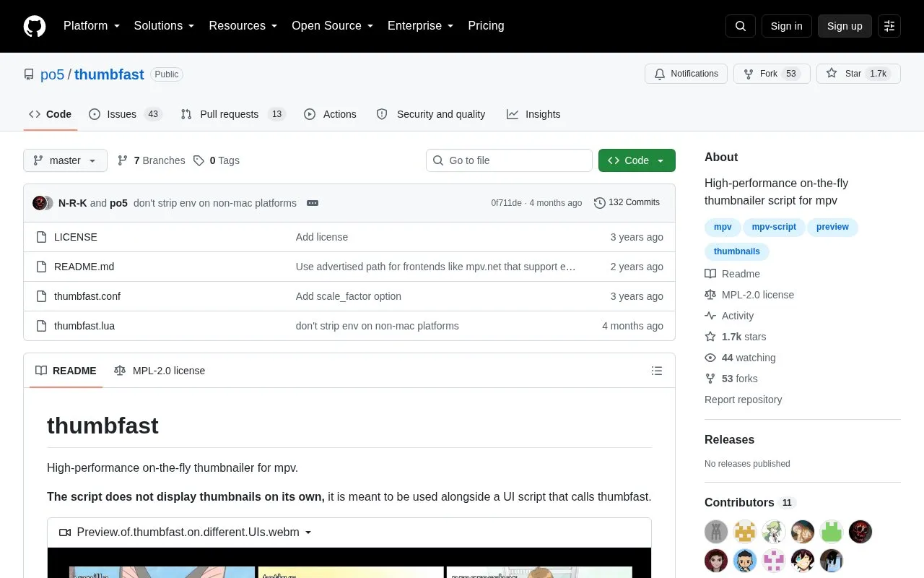
Task: View the 7 Branches list
Action: click(x=151, y=160)
